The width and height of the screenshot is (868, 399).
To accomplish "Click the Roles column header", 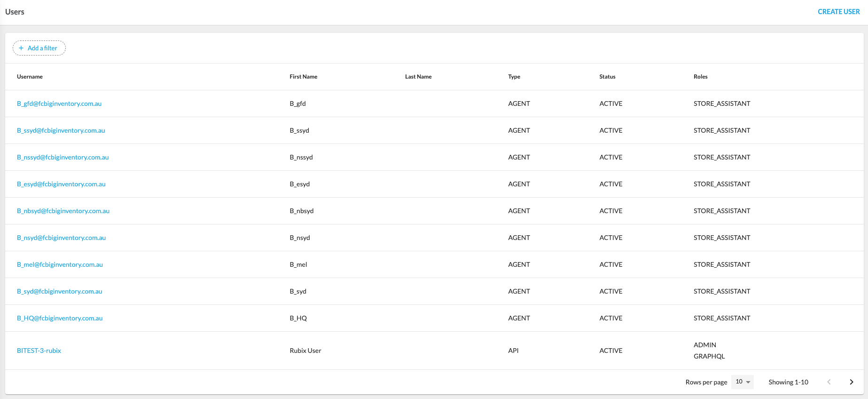I will (x=700, y=77).
